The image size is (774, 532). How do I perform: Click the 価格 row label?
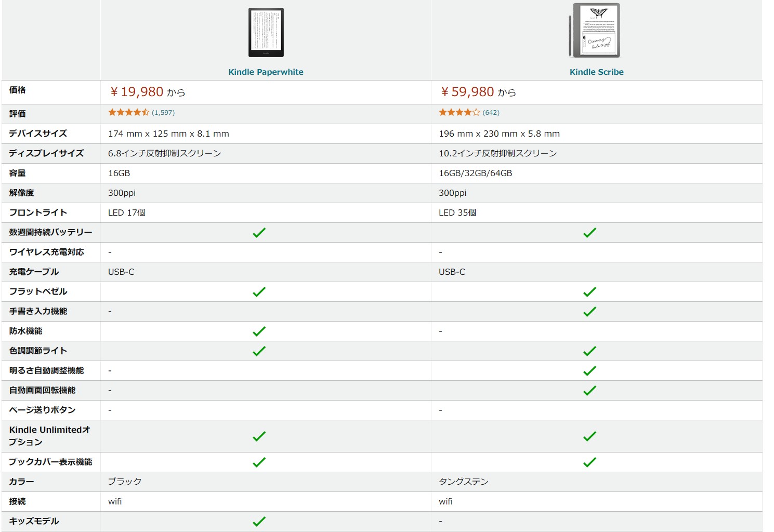tap(17, 90)
